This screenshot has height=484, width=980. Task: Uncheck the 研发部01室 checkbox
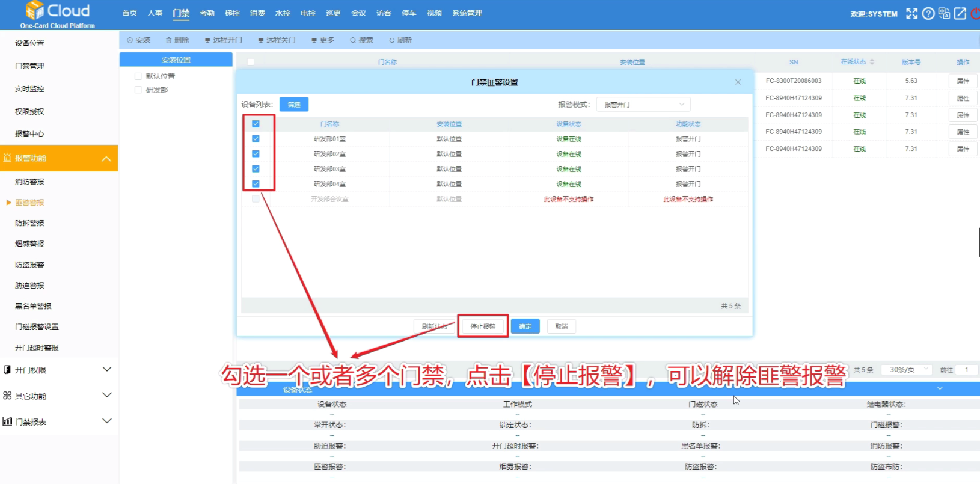click(x=256, y=139)
